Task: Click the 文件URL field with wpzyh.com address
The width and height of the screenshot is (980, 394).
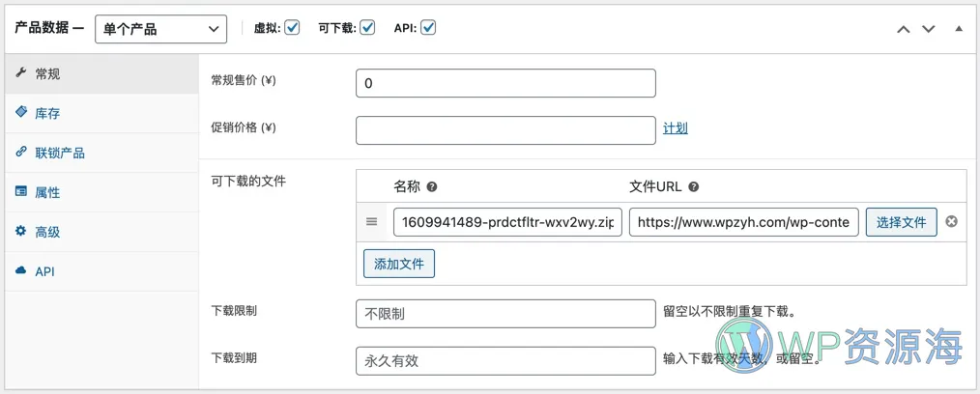Action: pyautogui.click(x=744, y=222)
